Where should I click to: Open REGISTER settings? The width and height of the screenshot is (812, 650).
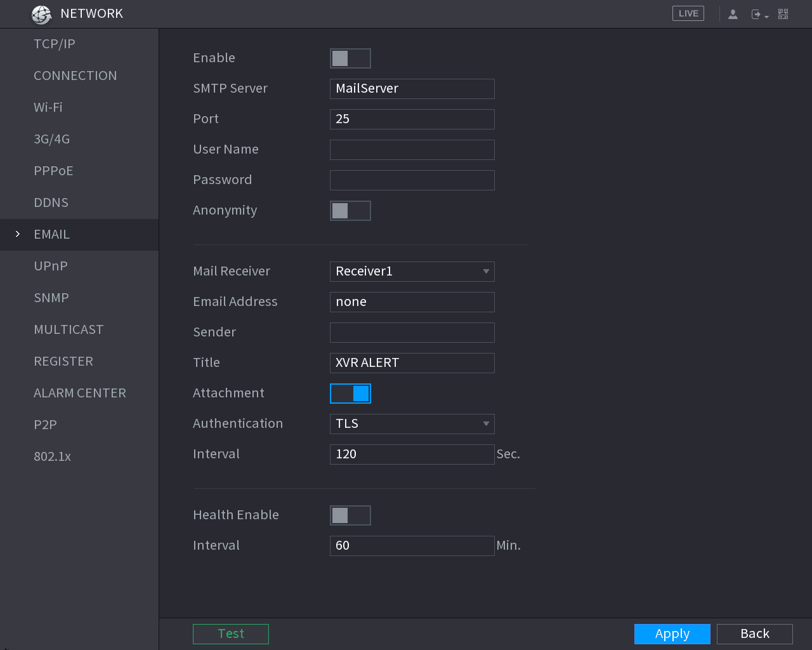pos(79,361)
